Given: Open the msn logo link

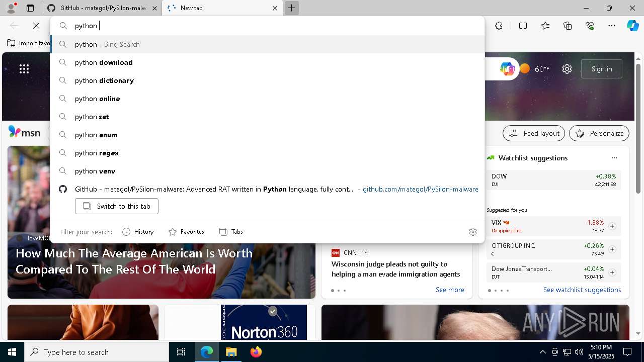Looking at the screenshot, I should pos(24,133).
